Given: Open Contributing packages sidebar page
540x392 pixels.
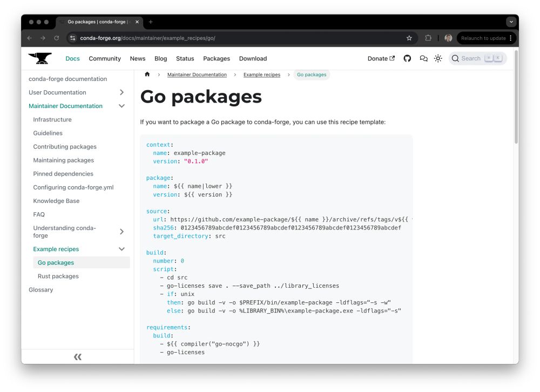Looking at the screenshot, I should coord(65,147).
